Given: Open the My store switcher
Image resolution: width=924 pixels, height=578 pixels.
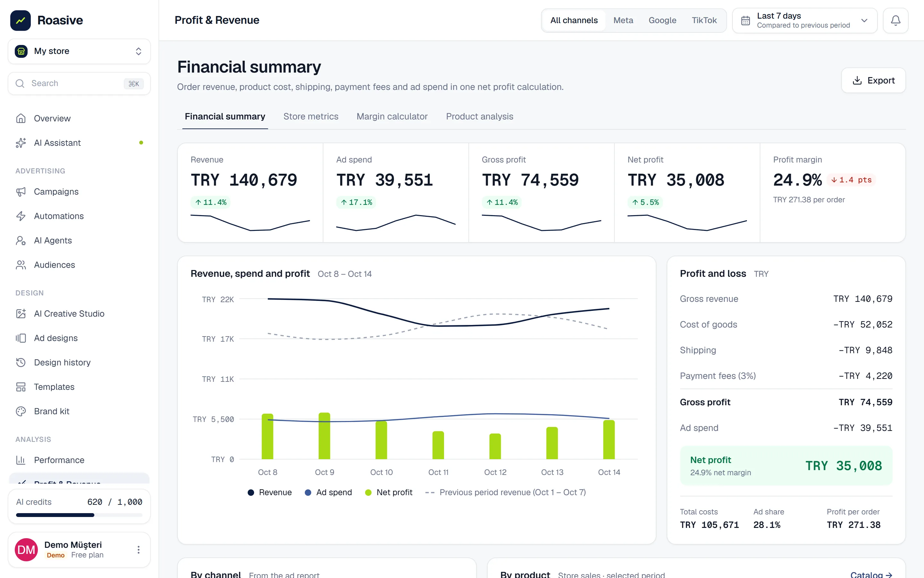Looking at the screenshot, I should tap(79, 51).
